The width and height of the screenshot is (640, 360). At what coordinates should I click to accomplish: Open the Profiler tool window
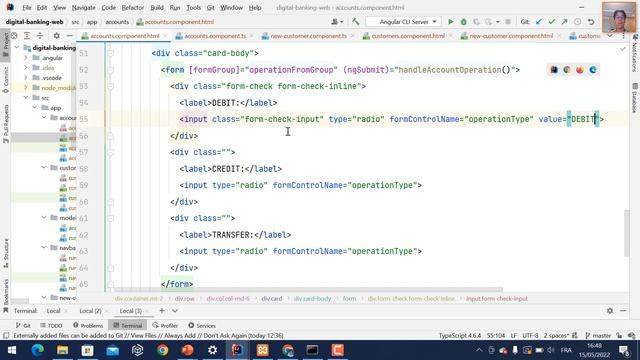[165, 326]
